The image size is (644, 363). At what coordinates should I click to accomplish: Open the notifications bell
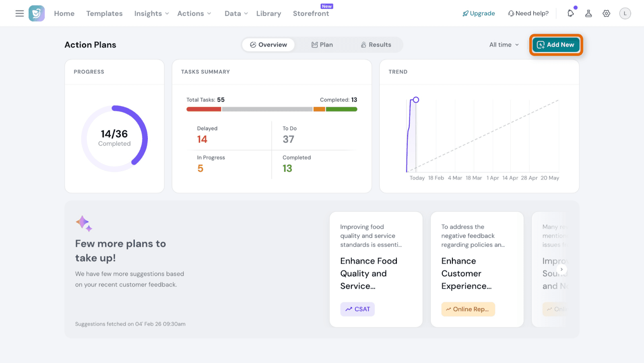point(571,13)
